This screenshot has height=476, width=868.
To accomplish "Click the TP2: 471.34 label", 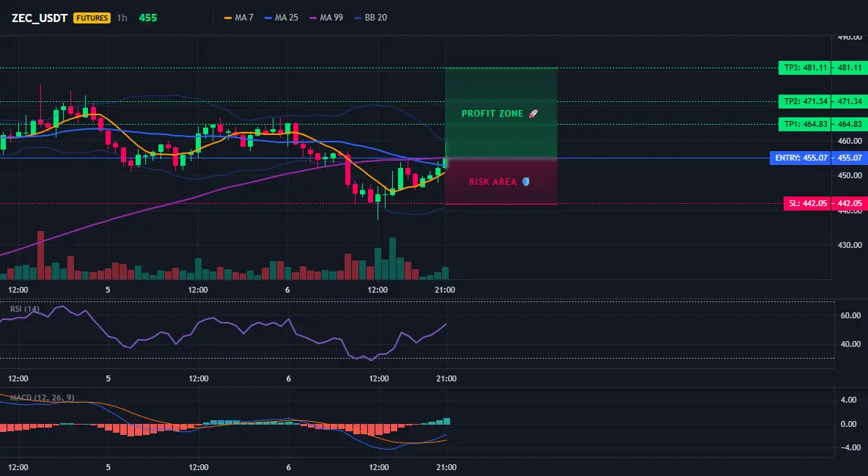I will coord(805,101).
